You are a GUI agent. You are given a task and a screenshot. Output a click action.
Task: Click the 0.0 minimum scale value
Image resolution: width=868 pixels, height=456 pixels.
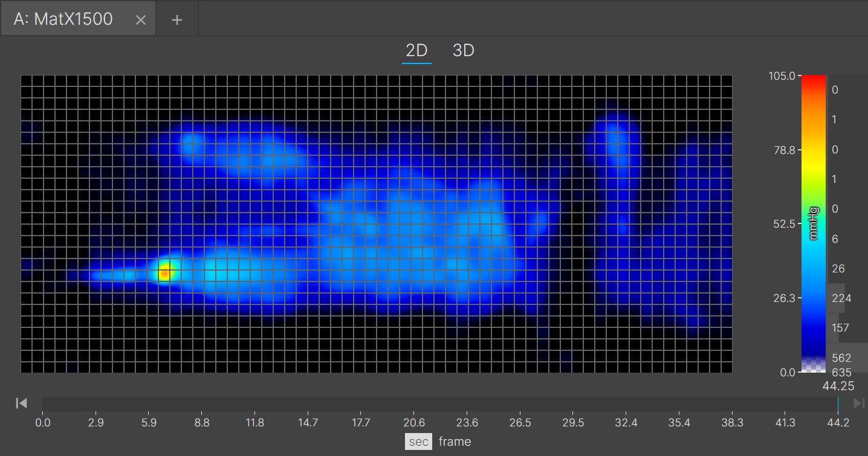click(786, 373)
